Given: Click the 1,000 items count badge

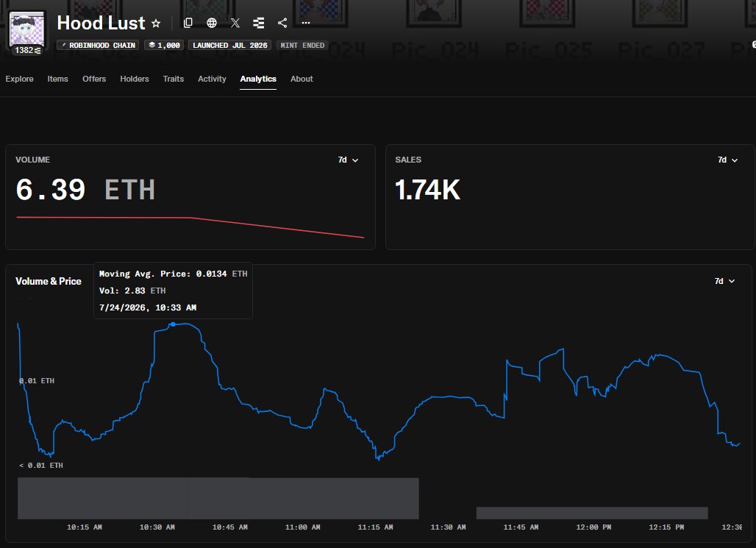Looking at the screenshot, I should pos(164,46).
